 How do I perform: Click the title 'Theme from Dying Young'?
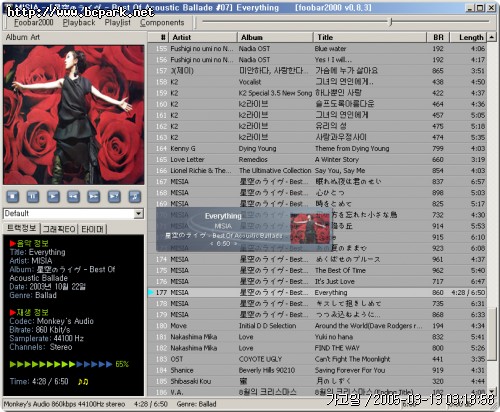[352, 148]
